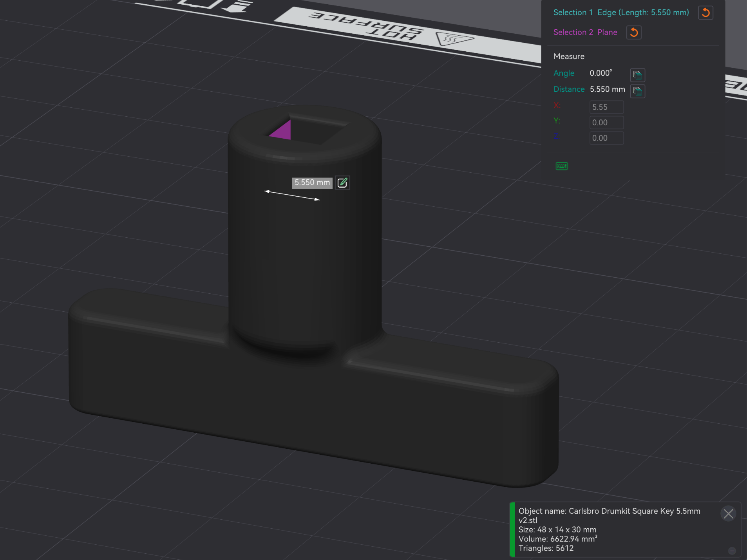Select the Angle label in Measure panel
747x560 pixels.
pyautogui.click(x=564, y=73)
